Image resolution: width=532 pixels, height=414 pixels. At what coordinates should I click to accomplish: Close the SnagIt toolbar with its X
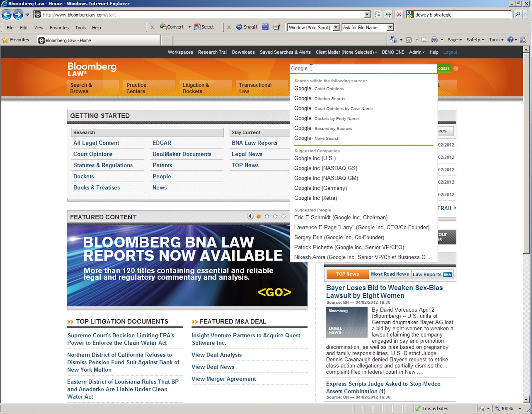[x=229, y=27]
